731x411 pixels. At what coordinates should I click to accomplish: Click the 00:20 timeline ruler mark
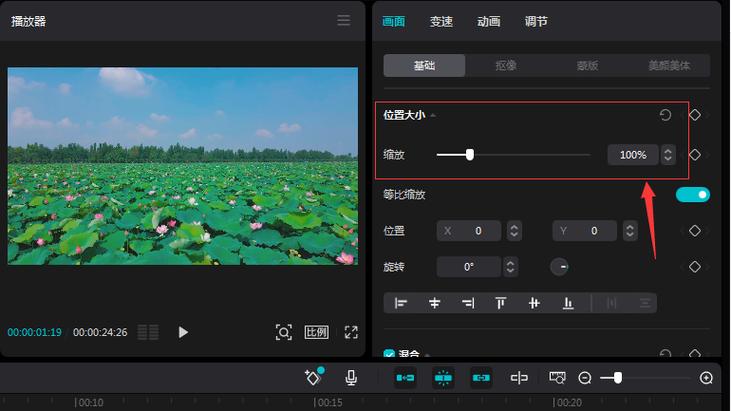pyautogui.click(x=567, y=403)
